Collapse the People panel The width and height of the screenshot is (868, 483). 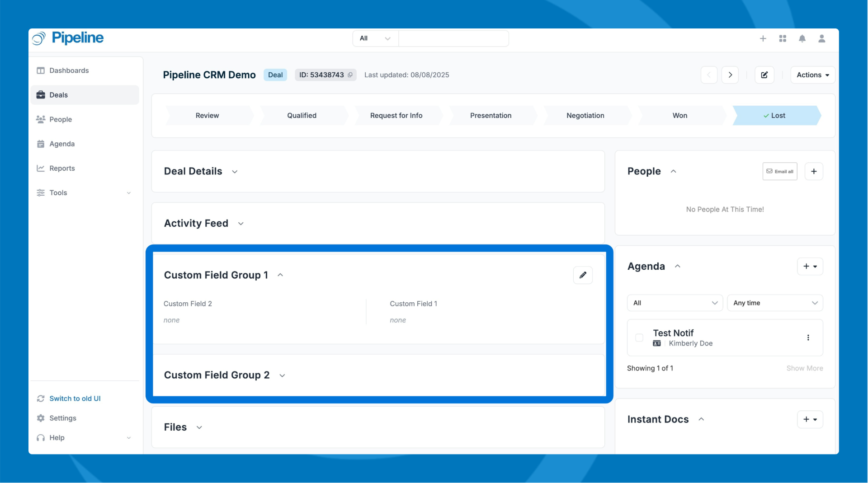[x=674, y=171]
